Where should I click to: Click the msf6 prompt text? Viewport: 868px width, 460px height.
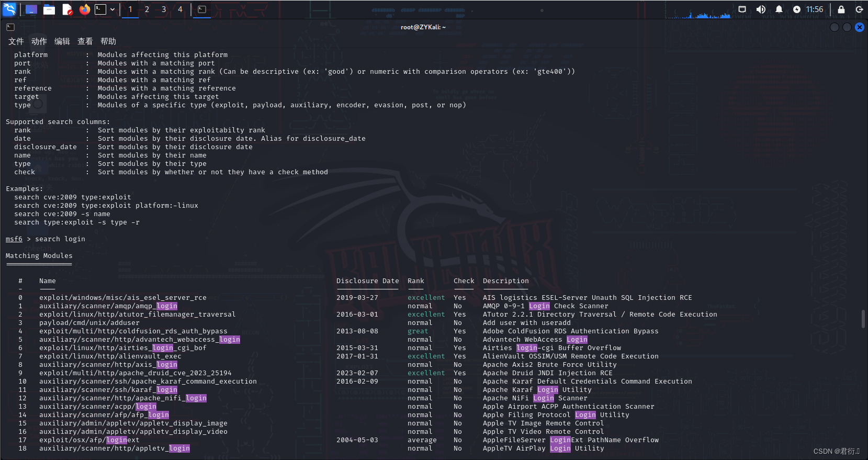(x=14, y=239)
